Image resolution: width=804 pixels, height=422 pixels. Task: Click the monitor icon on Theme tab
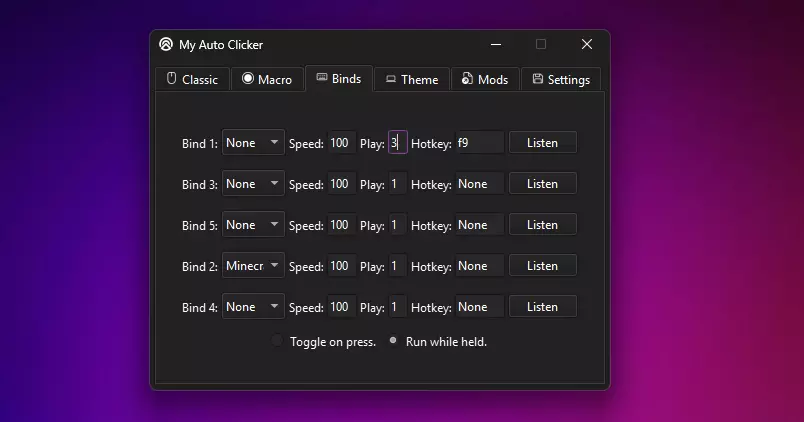click(x=391, y=79)
